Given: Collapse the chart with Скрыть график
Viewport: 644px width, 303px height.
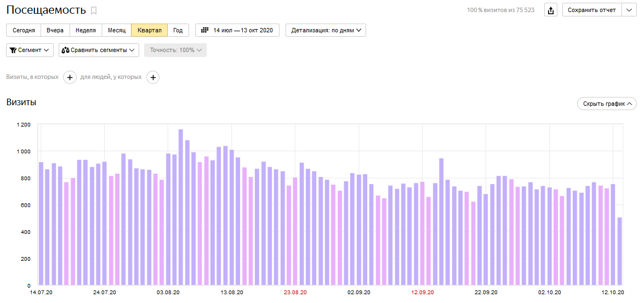Looking at the screenshot, I should (607, 104).
